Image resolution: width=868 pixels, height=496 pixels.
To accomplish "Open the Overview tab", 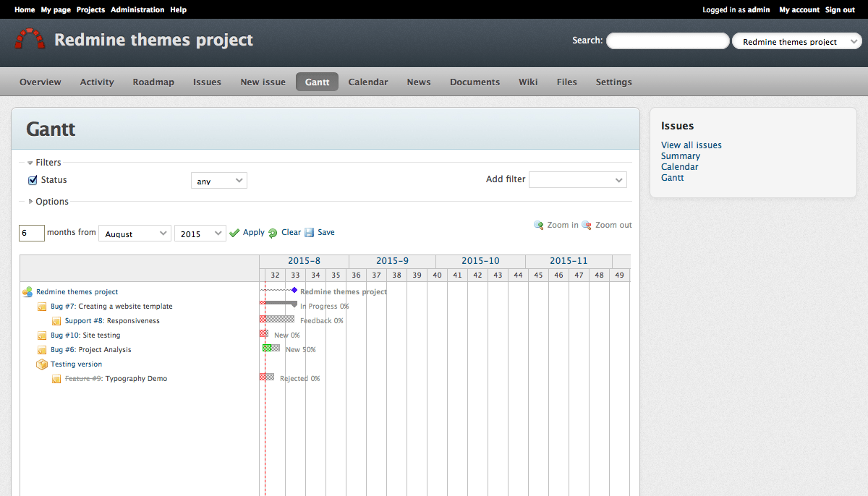I will [41, 82].
